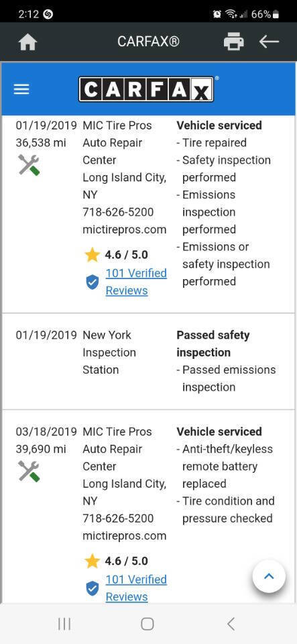The height and width of the screenshot is (644, 297).
Task: Tap phone number 718-626-5200 in first entry
Action: (x=118, y=213)
